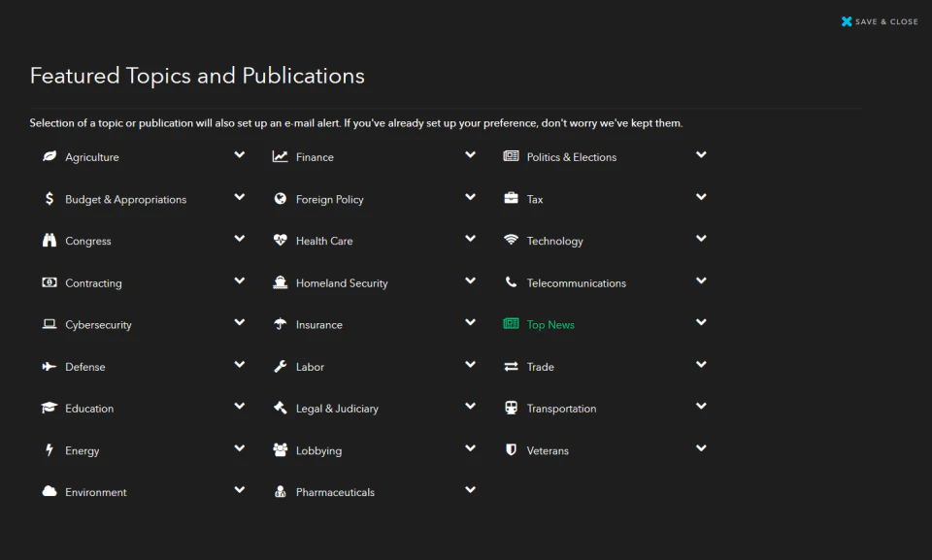
Task: Click the Finance line chart icon
Action: (x=280, y=156)
